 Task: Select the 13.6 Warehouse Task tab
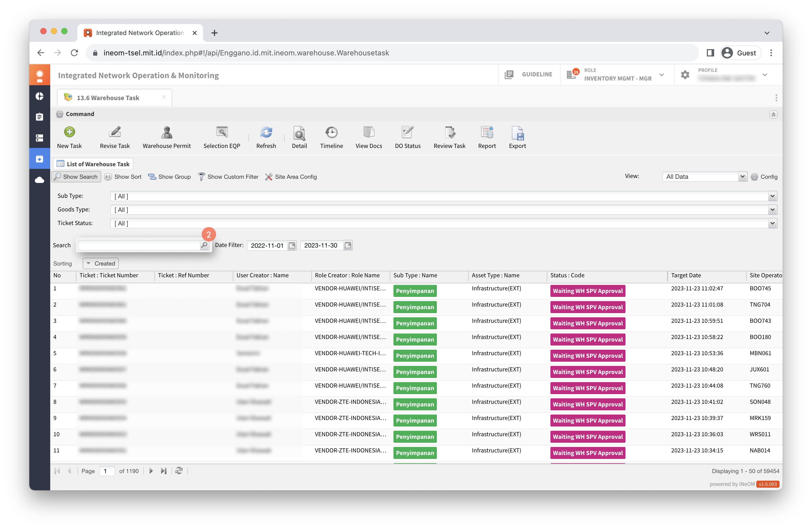click(114, 98)
